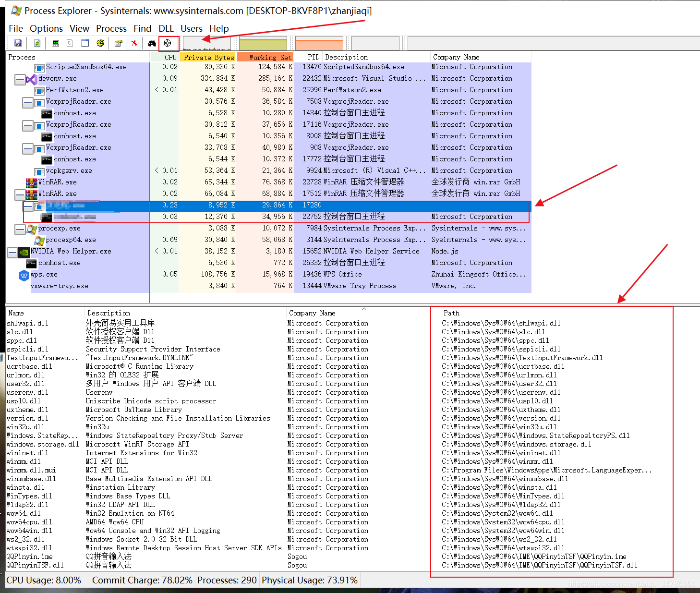Click the icon beside ScriptedSandbox64.exe
Screen dimensions: 700x593
(x=39, y=68)
